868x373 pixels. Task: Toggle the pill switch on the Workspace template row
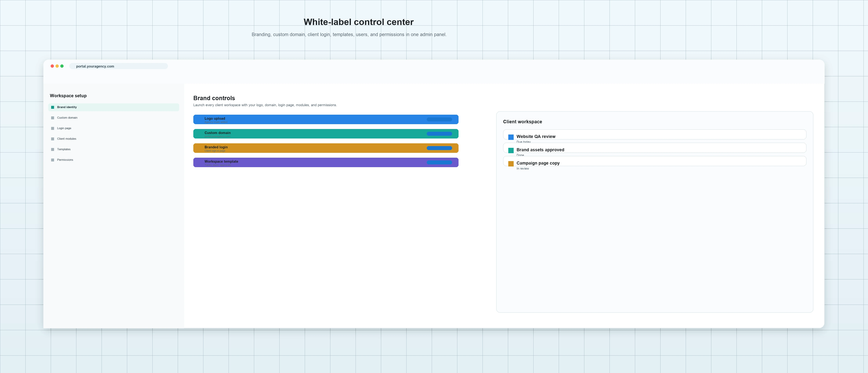(x=439, y=162)
